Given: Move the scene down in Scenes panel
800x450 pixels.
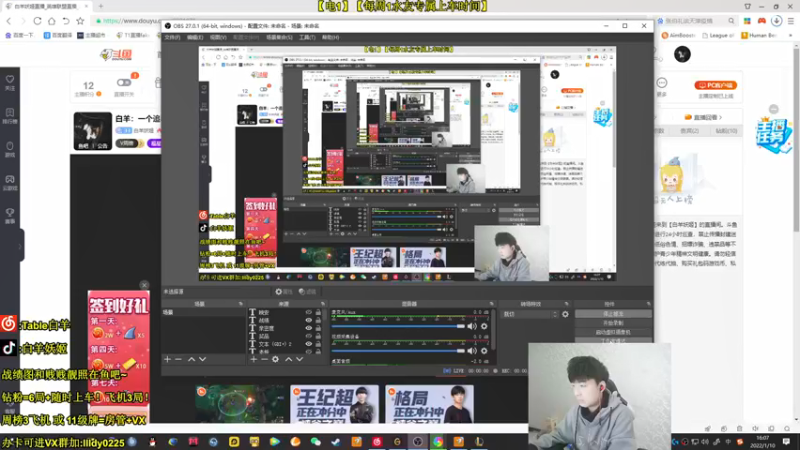Looking at the screenshot, I should (203, 359).
